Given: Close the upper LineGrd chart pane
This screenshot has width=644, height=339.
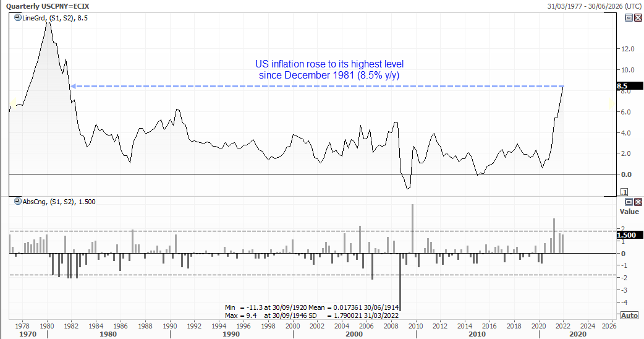Looking at the screenshot, I should point(637,19).
